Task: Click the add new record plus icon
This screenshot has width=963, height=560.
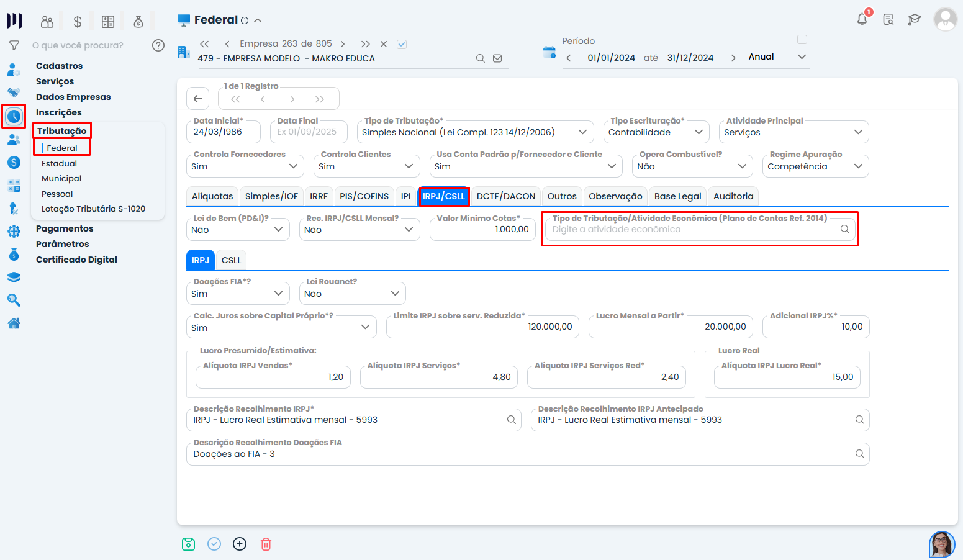Action: pyautogui.click(x=240, y=544)
